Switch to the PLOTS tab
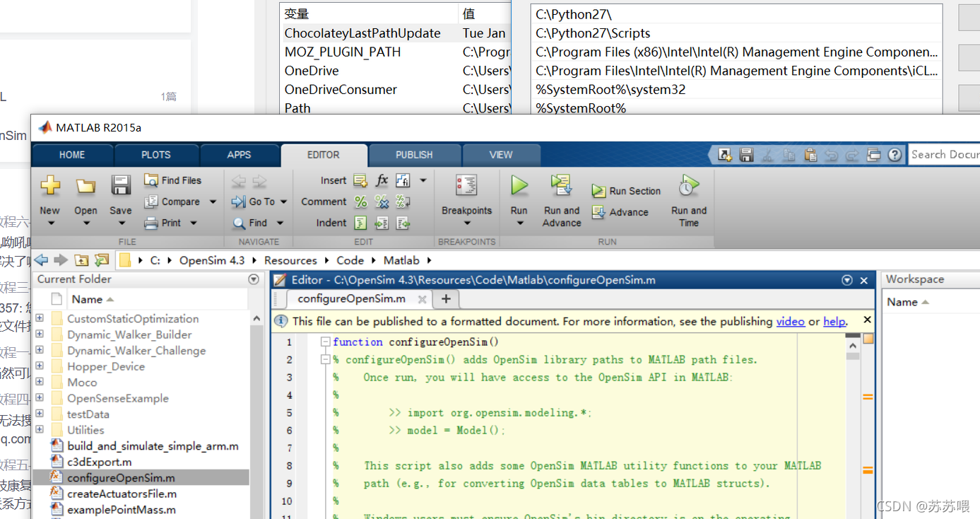This screenshot has height=519, width=980. [156, 155]
